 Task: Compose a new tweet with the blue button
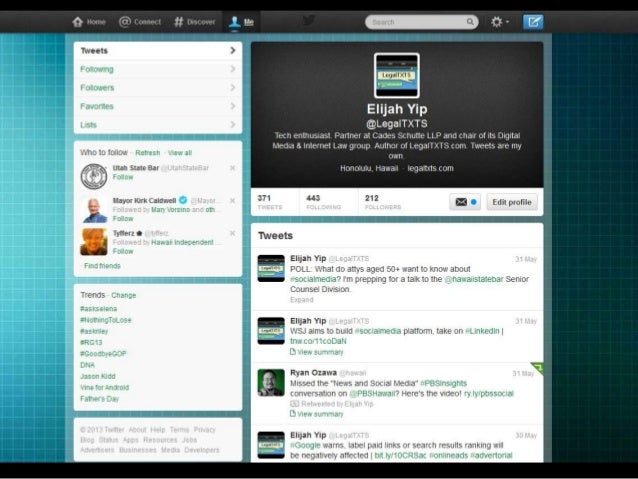pos(533,22)
